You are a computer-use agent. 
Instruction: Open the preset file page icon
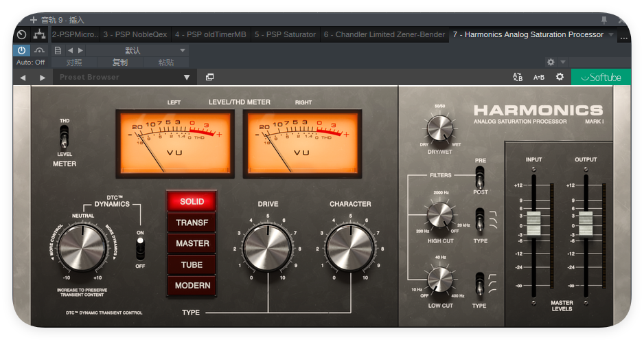click(58, 50)
